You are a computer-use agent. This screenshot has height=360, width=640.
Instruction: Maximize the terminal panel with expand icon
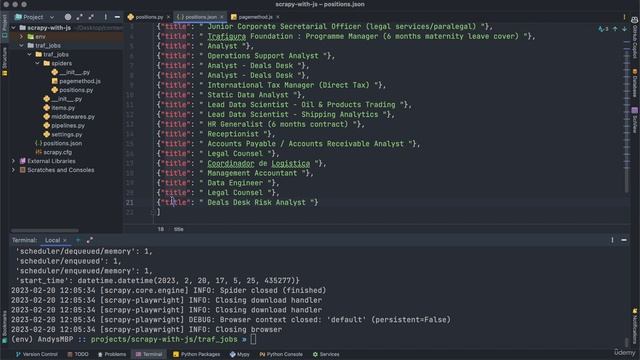coord(90,240)
